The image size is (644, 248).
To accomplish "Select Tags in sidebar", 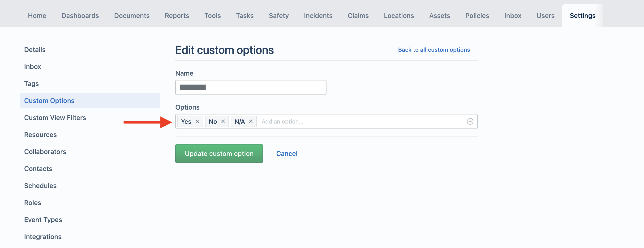I will [31, 84].
